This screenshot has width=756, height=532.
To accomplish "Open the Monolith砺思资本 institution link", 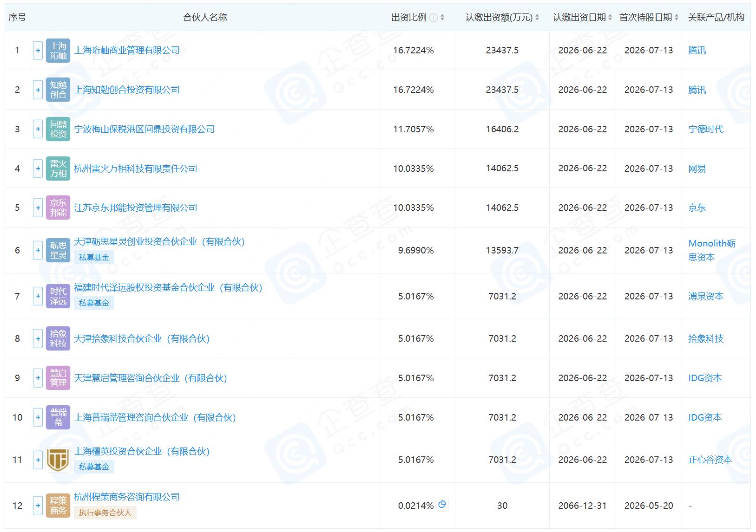I will (x=712, y=250).
